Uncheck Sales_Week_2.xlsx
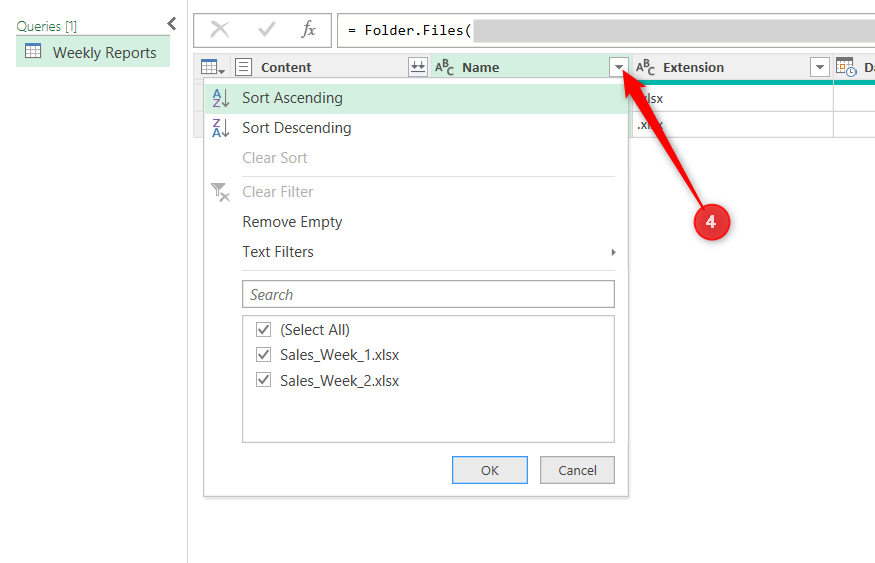The height and width of the screenshot is (563, 875). 263,381
